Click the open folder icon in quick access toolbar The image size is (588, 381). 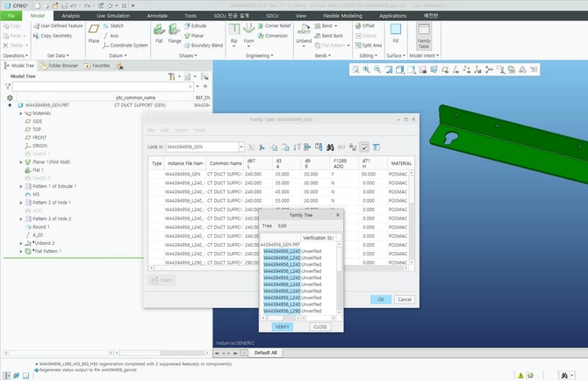(x=55, y=5)
